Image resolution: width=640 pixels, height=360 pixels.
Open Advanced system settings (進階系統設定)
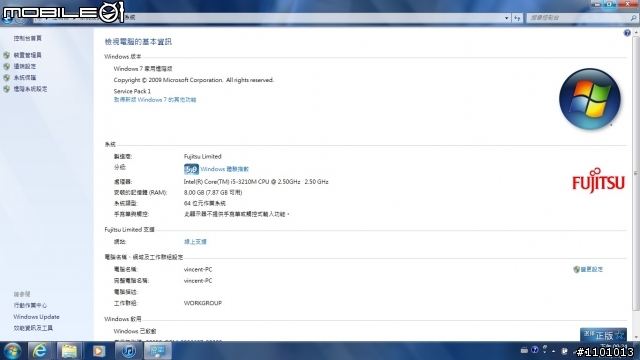30,89
